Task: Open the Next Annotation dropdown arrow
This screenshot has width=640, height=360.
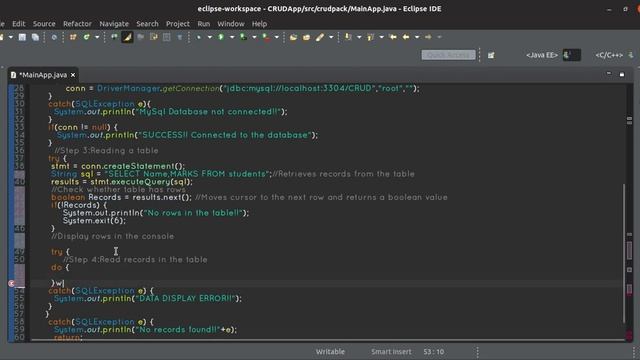Action: pos(359,37)
